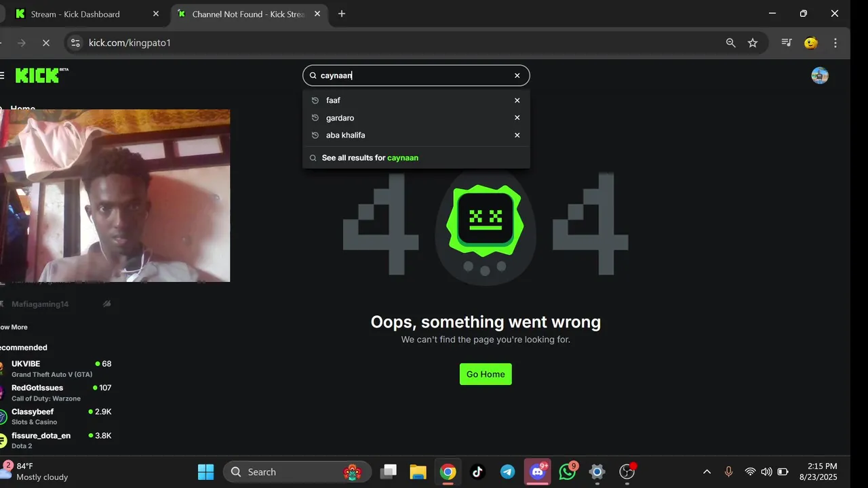View site information icon in address bar

[76, 43]
